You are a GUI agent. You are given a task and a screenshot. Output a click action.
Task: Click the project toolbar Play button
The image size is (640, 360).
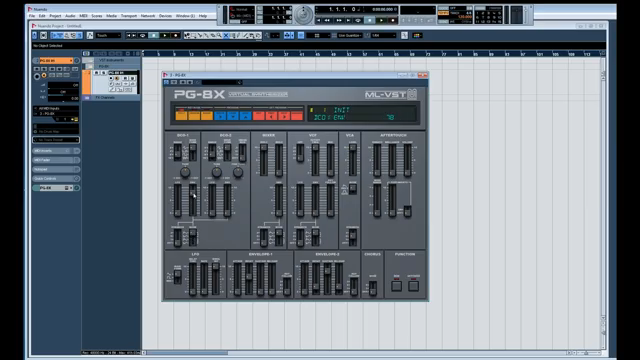point(164,36)
